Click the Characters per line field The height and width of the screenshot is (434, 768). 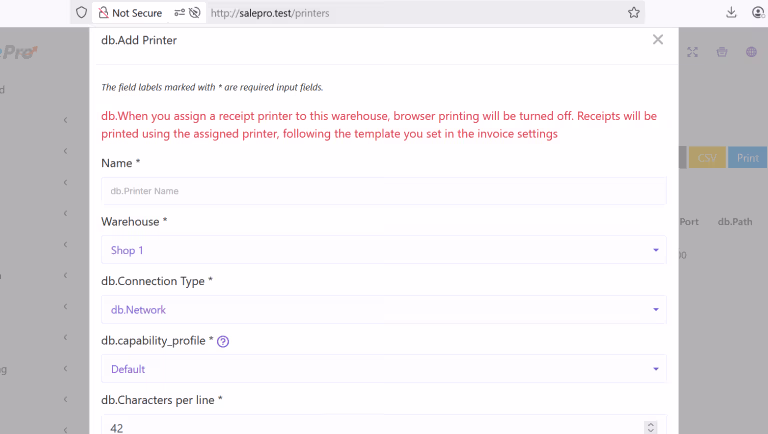pos(384,425)
